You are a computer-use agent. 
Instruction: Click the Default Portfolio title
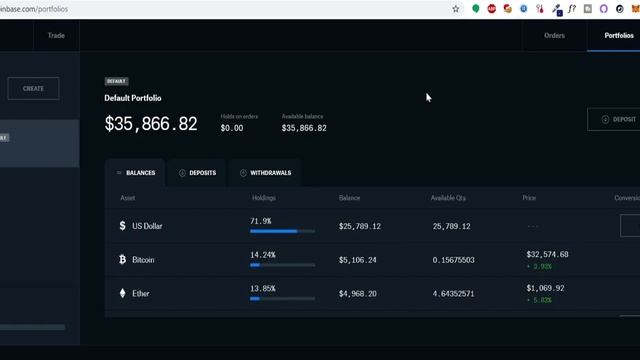tap(133, 98)
